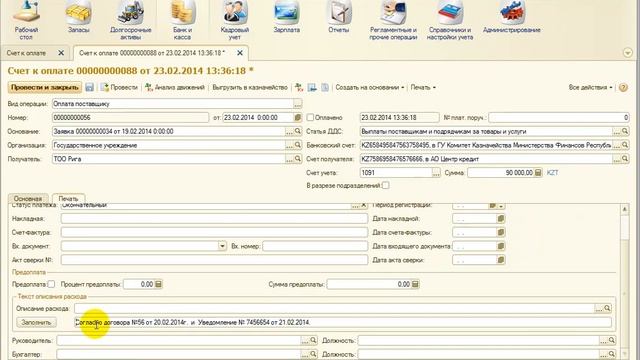Click the Бухгалтер input field
This screenshot has width=640, height=360.
click(x=178, y=354)
